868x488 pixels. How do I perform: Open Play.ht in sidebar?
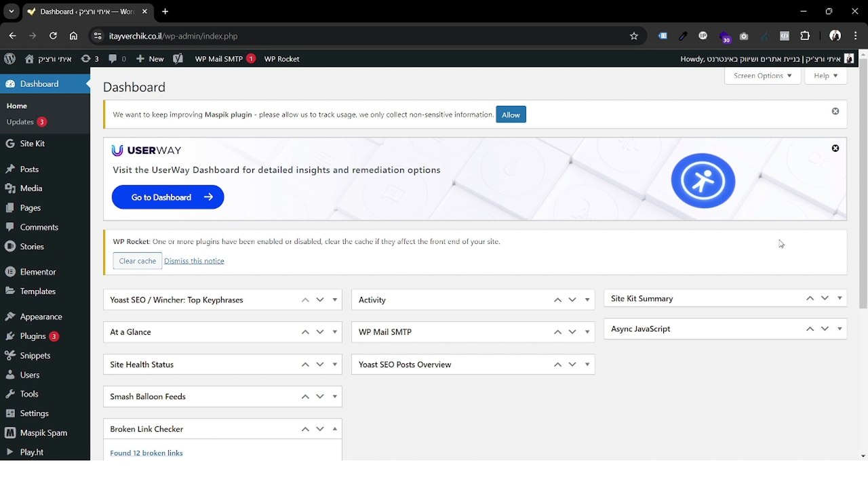tap(45, 452)
